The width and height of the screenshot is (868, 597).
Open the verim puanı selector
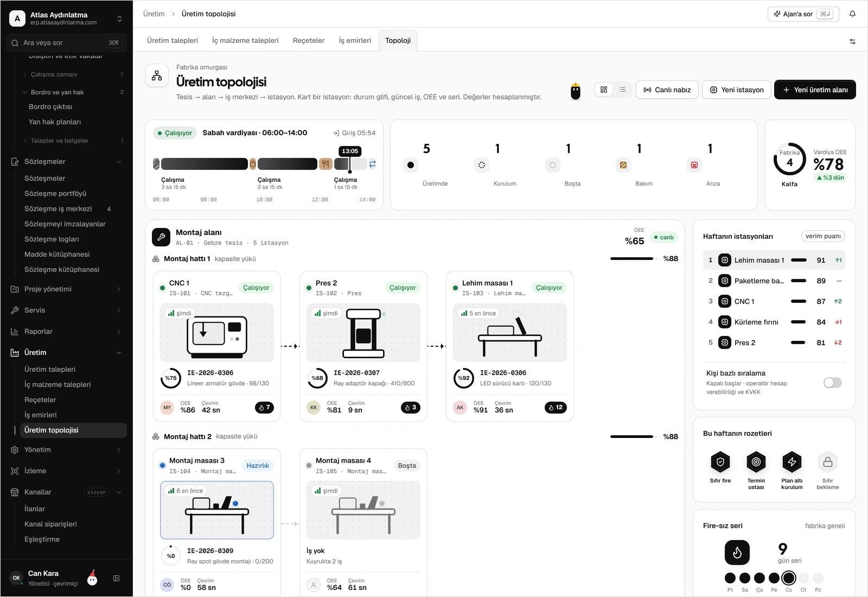point(823,236)
